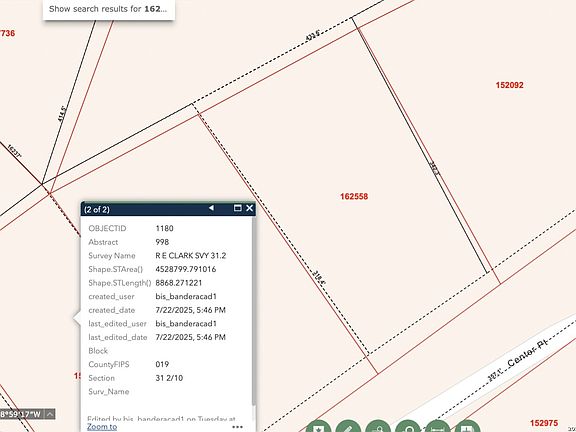This screenshot has height=432, width=576.
Task: Click the popup scrollbar
Action: coord(253,312)
